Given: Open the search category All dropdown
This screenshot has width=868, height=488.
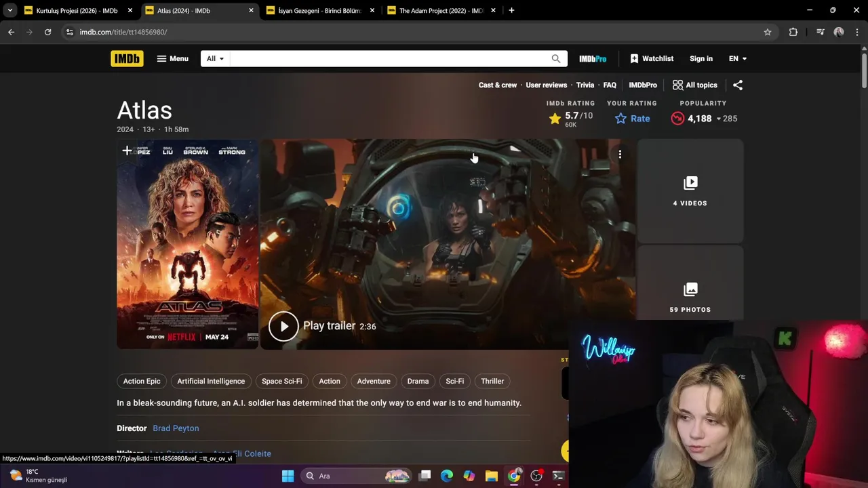Looking at the screenshot, I should 215,58.
